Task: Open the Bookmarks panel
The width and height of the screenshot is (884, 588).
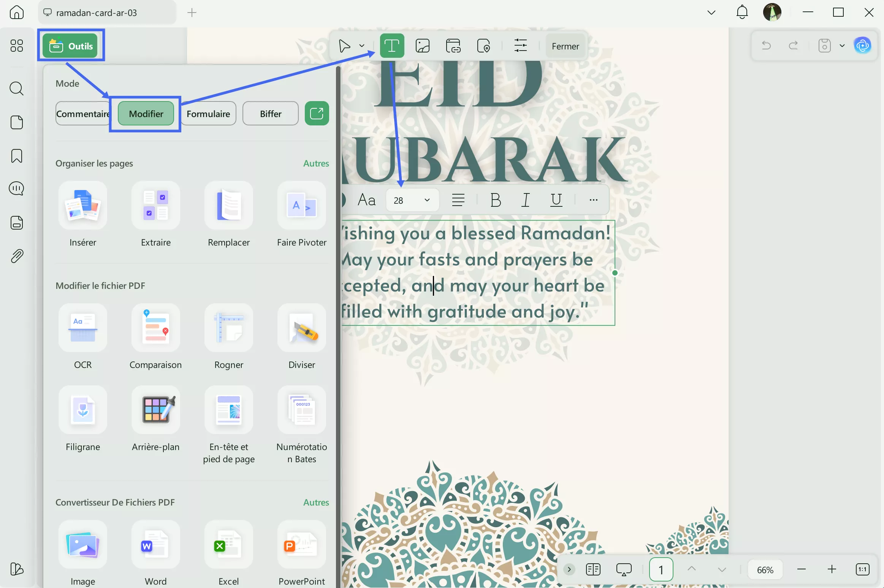Action: point(16,156)
